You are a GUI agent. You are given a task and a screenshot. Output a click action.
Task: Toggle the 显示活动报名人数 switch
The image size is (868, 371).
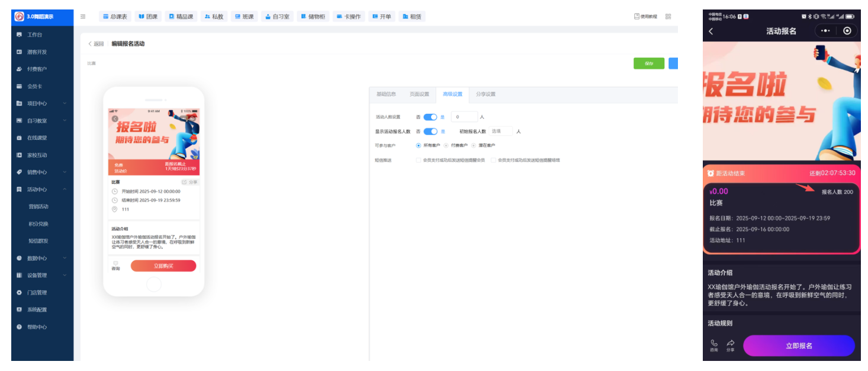coord(430,132)
